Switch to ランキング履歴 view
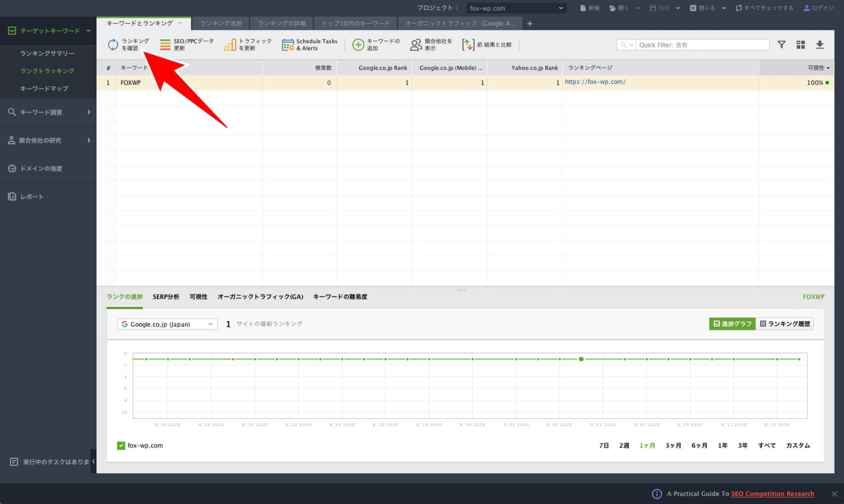The height and width of the screenshot is (504, 844). tap(784, 324)
